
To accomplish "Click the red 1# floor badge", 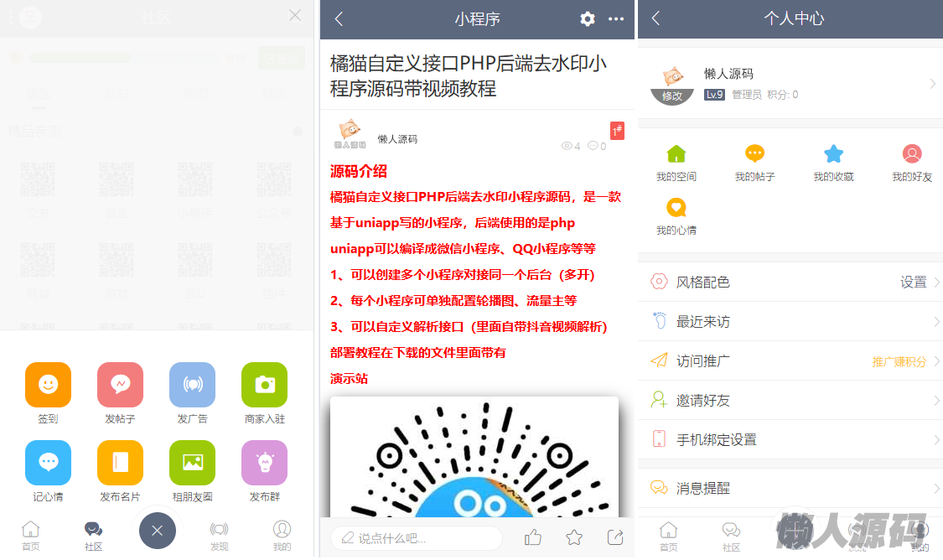I will [617, 131].
